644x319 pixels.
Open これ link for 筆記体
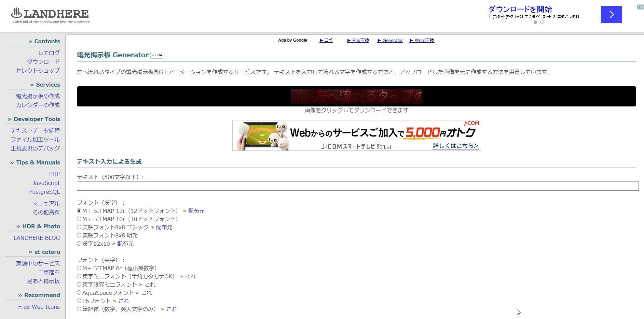[172, 309]
